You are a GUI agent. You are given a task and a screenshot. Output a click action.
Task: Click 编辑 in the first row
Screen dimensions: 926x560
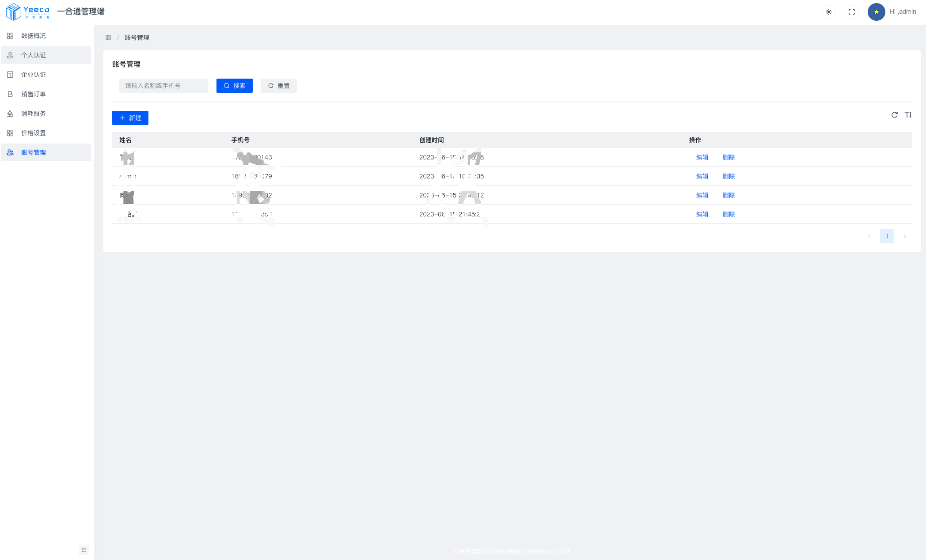[702, 157]
